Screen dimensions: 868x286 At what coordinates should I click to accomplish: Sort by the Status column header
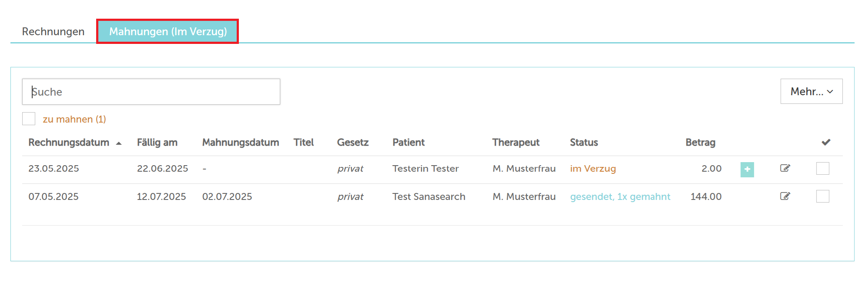584,143
